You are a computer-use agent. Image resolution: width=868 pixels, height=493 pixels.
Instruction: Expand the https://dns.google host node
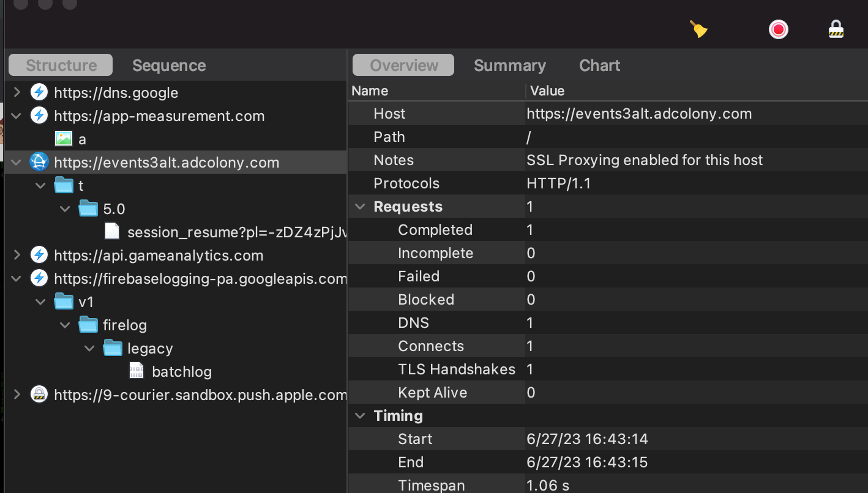(x=17, y=92)
